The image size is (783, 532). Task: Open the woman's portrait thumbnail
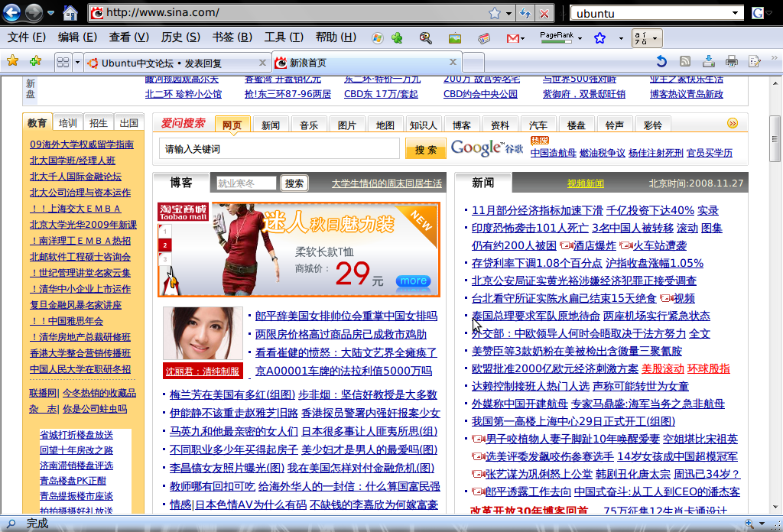[202, 333]
